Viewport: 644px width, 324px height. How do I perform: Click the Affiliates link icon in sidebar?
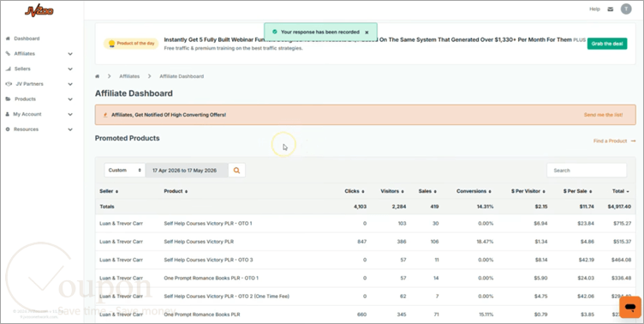tap(8, 54)
